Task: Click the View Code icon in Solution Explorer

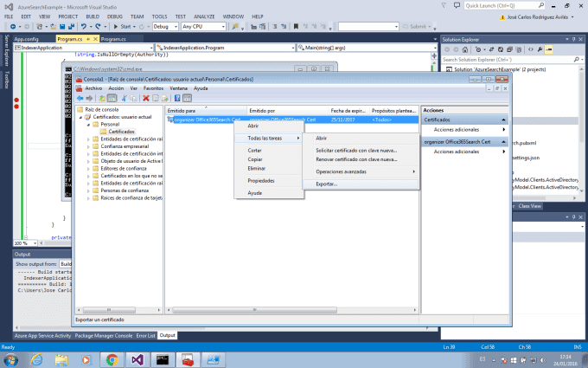Action: pyautogui.click(x=531, y=49)
